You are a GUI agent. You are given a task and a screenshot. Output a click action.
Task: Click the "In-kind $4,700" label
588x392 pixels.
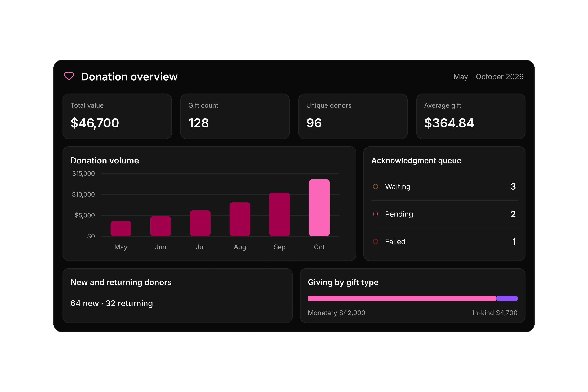coord(495,313)
